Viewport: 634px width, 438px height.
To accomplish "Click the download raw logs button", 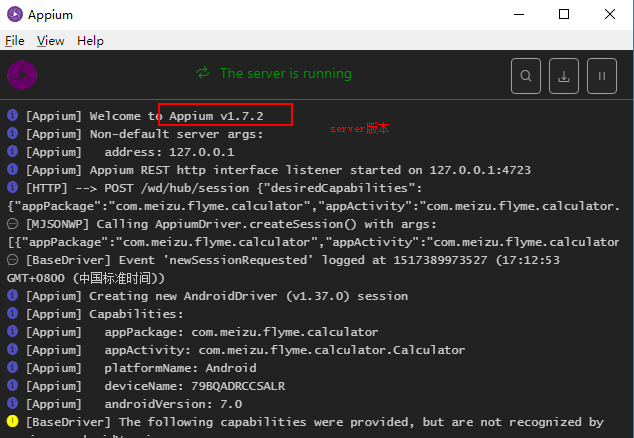I will (564, 76).
